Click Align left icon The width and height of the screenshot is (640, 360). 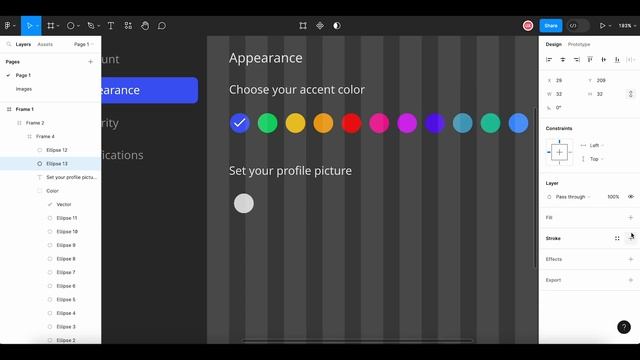pos(549,60)
